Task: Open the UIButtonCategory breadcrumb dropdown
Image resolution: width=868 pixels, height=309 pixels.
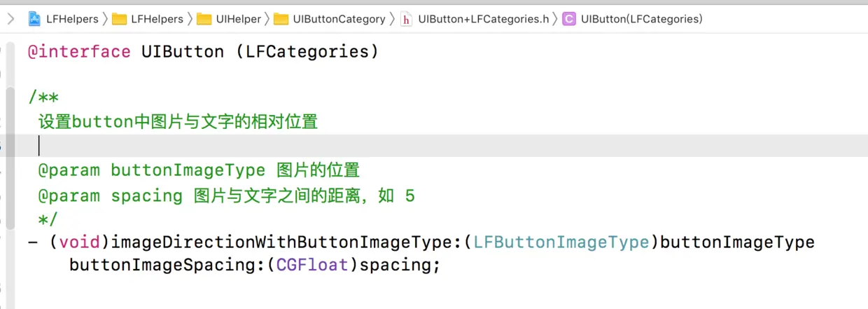Action: point(339,19)
